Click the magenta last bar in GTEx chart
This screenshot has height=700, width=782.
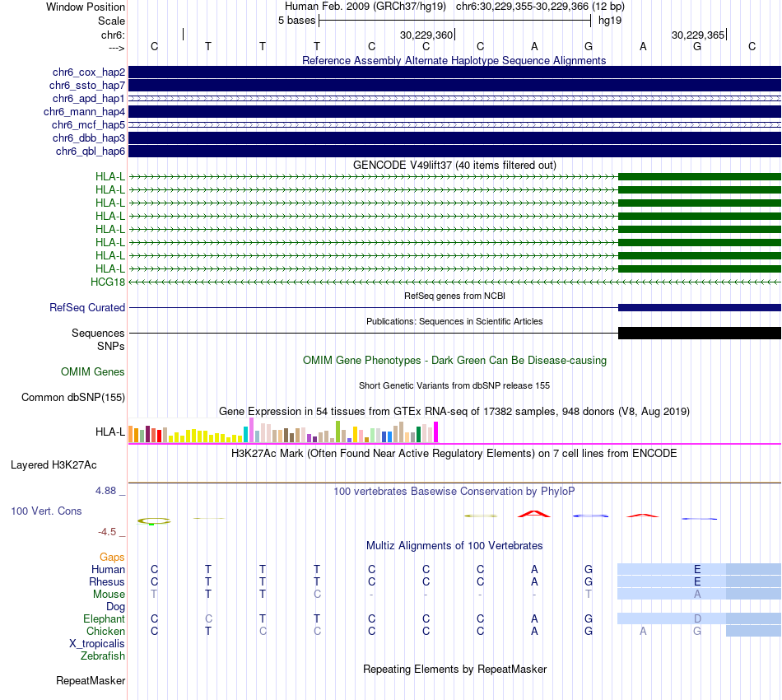[436, 432]
